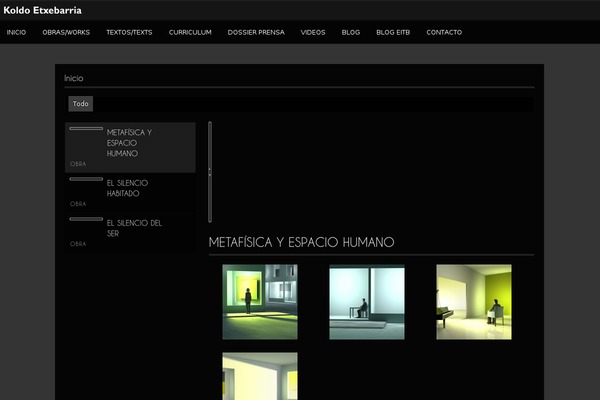Screen dimensions: 600x400
Task: Open the OBRAS/WORKS menu
Action: point(66,33)
